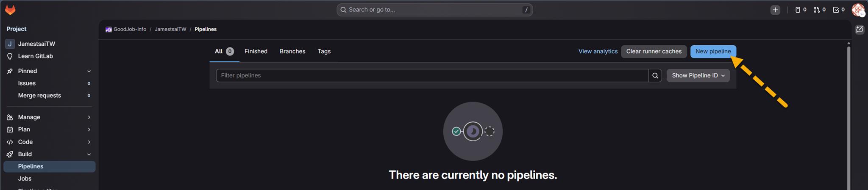Switch to the Branches tab
The image size is (868, 190).
click(x=292, y=51)
